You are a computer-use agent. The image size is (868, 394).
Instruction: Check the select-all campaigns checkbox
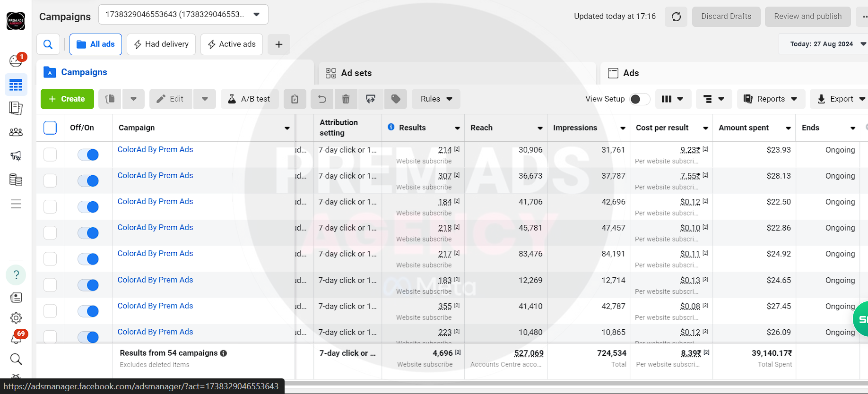click(50, 128)
